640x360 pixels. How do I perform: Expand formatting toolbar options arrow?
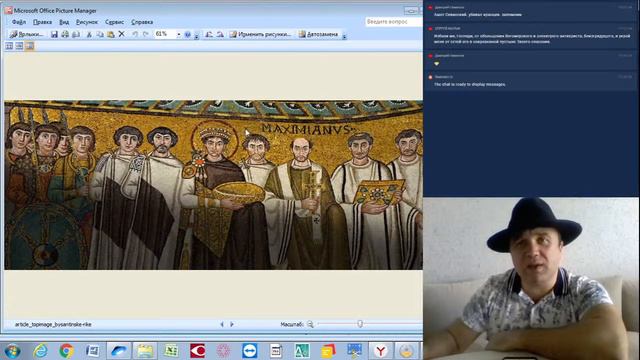click(344, 35)
